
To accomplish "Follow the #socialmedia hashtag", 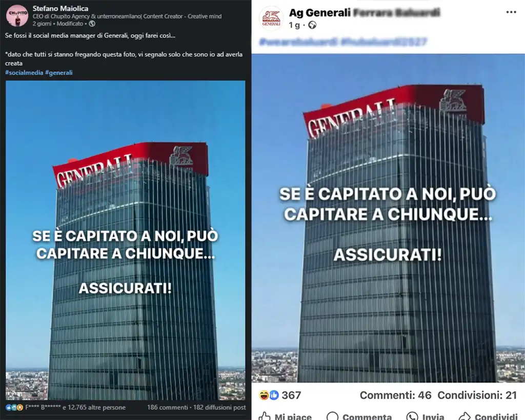I will (24, 73).
